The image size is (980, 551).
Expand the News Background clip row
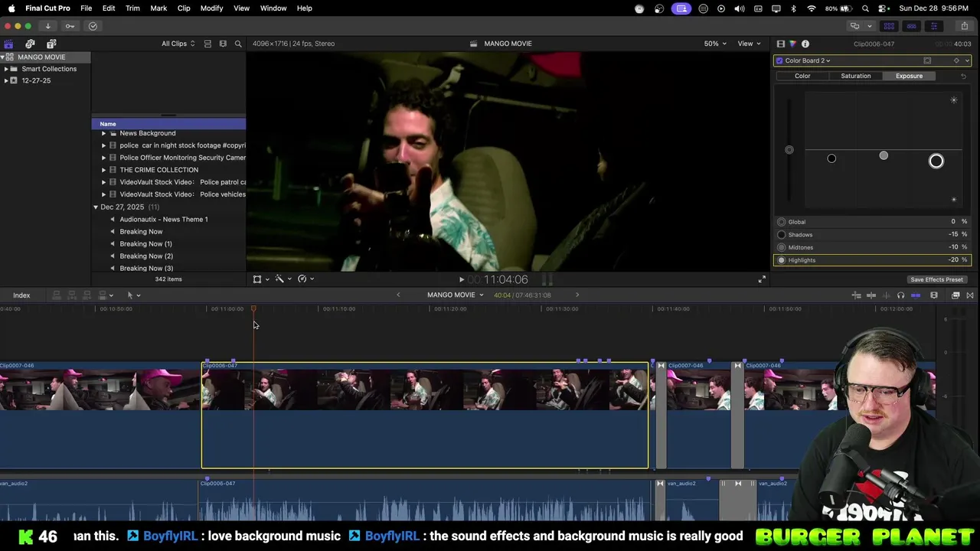tap(103, 133)
